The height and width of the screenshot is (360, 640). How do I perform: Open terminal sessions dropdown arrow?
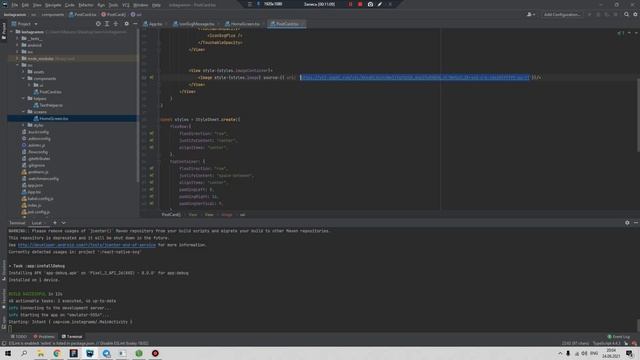(x=64, y=223)
